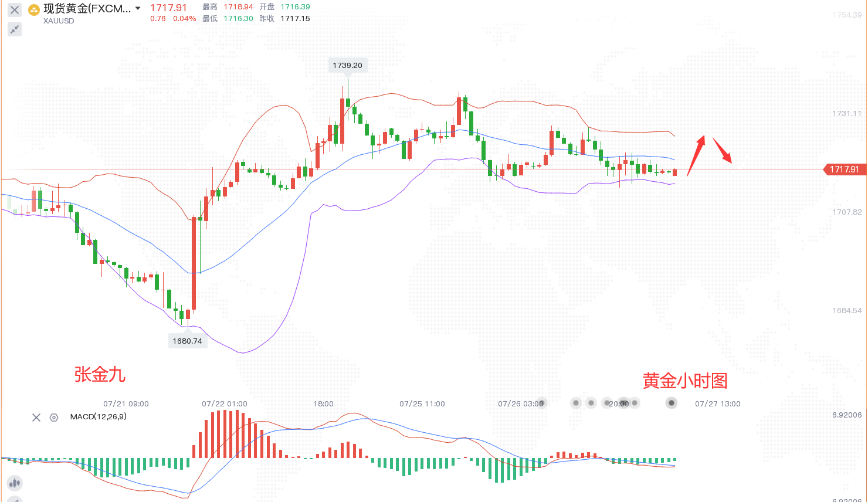Image resolution: width=868 pixels, height=502 pixels.
Task: Click the 1707.82 price axis label
Action: pos(847,212)
